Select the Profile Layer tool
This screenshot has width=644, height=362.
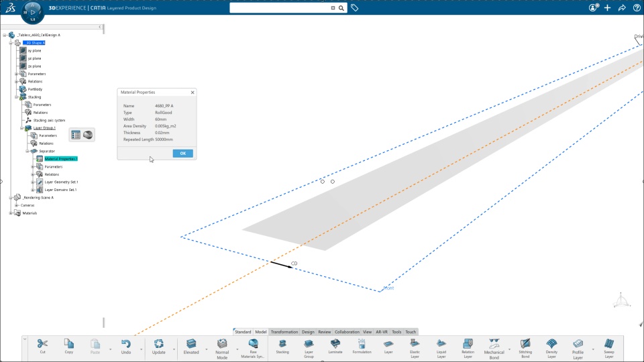coord(578,349)
